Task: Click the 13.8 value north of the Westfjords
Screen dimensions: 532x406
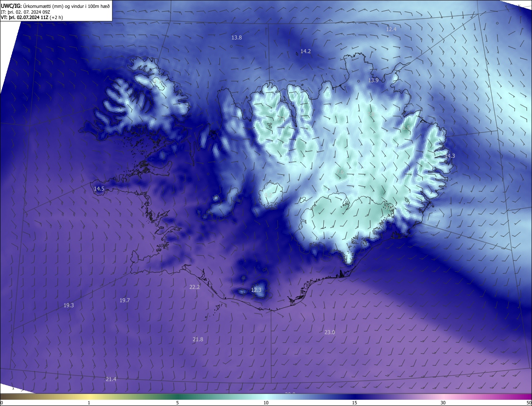Action: pos(236,37)
